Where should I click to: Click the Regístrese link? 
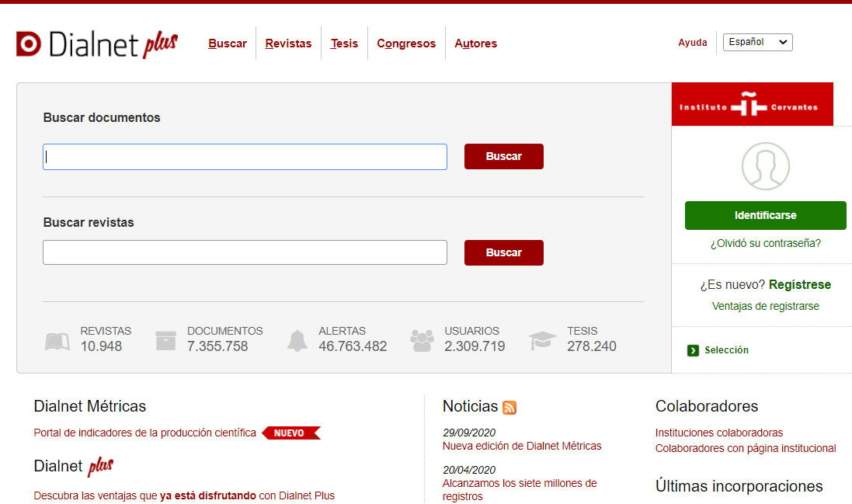[800, 284]
